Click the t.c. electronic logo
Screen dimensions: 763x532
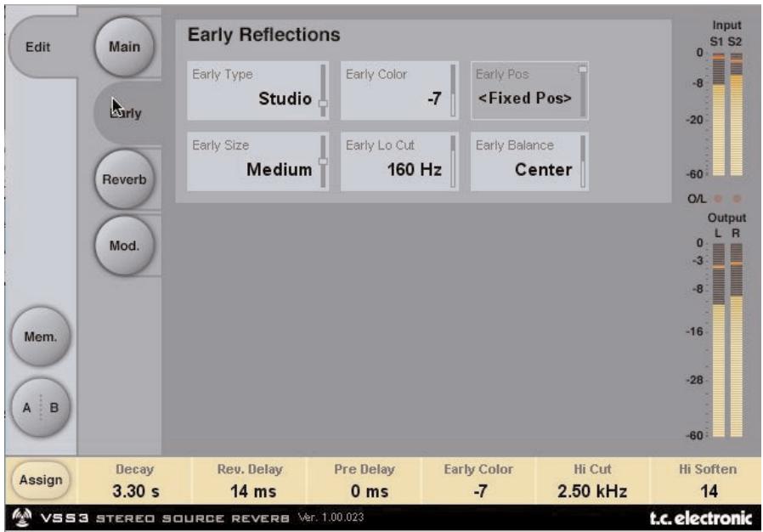699,518
